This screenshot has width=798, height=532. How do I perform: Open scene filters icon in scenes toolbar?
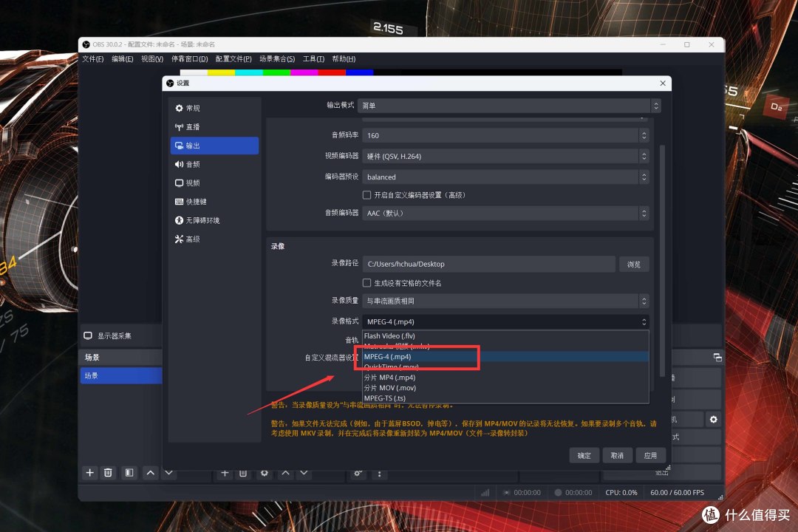point(129,472)
